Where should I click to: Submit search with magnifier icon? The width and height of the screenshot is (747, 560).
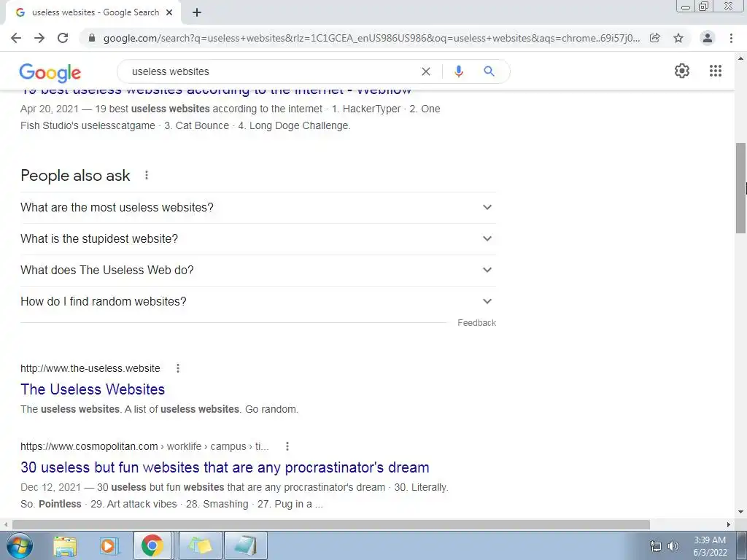point(489,71)
